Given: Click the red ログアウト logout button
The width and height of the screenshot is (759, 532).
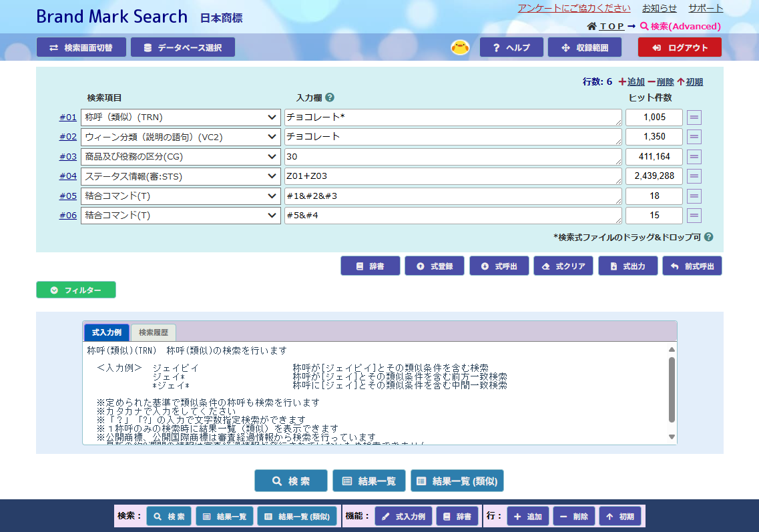Looking at the screenshot, I should [x=680, y=47].
